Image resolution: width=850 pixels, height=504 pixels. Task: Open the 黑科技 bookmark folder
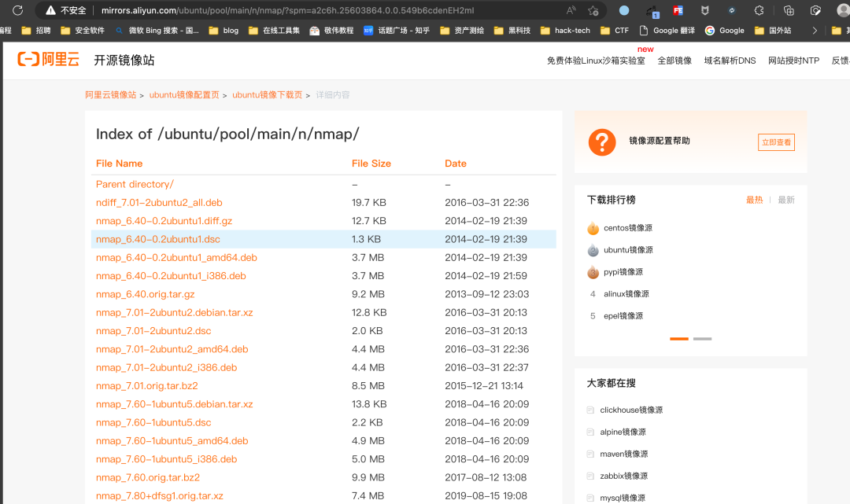click(x=512, y=31)
